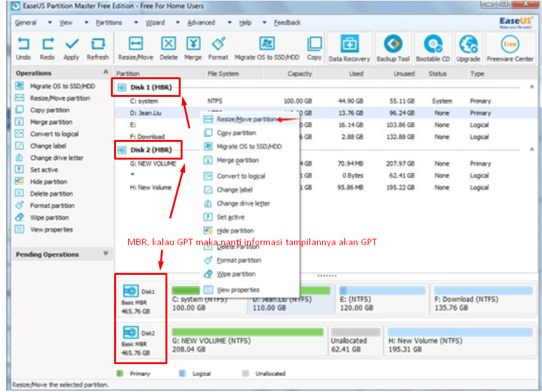This screenshot has height=392, width=542.
Task: Refresh the disk list
Action: pos(98,48)
